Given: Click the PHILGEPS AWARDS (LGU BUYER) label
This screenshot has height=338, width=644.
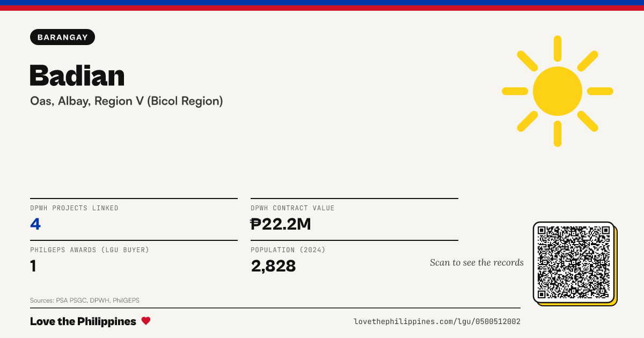Looking at the screenshot, I should tap(90, 250).
